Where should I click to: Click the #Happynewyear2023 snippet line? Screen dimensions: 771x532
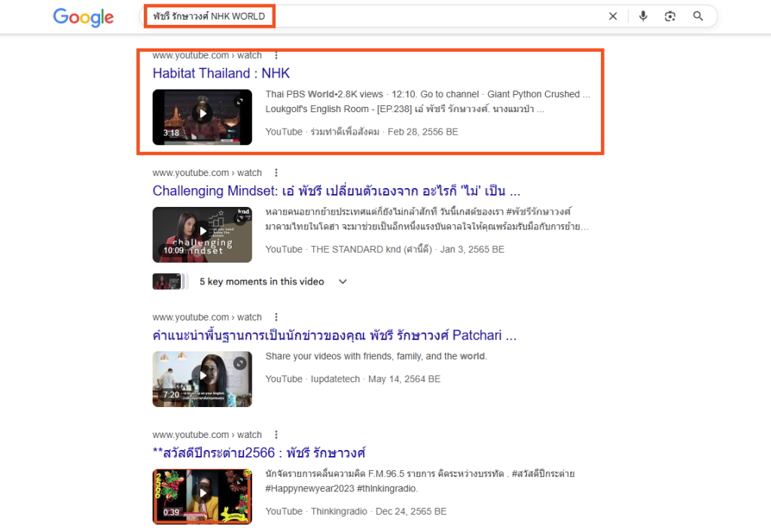point(342,488)
